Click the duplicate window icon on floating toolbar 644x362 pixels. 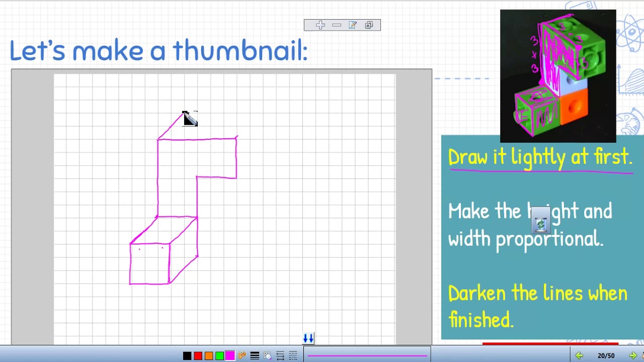coord(369,25)
